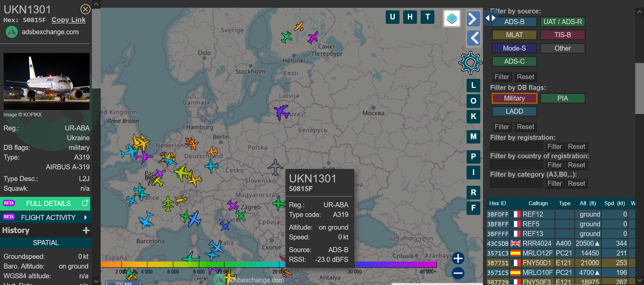Toggle the Military DB flag filter
Image resolution: width=644 pixels, height=285 pixels.
pos(514,98)
